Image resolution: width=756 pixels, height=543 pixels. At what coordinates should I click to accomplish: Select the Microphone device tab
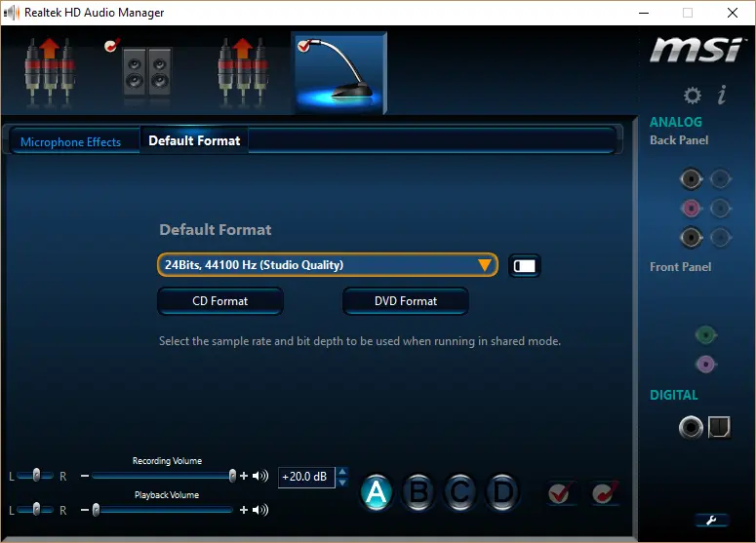tap(338, 73)
